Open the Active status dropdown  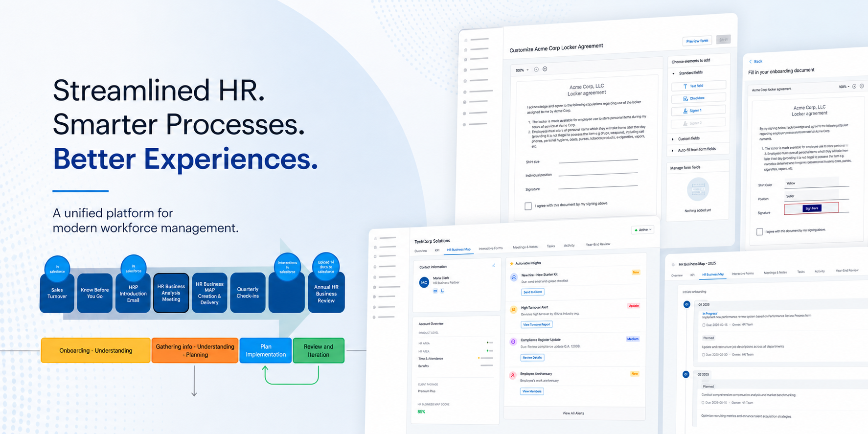click(x=643, y=229)
